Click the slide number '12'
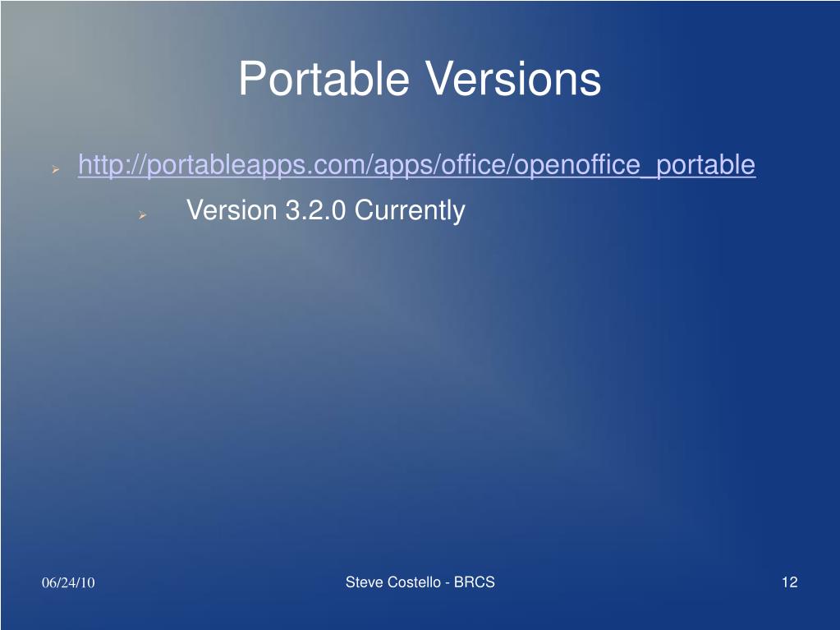840x630 pixels. click(x=790, y=582)
